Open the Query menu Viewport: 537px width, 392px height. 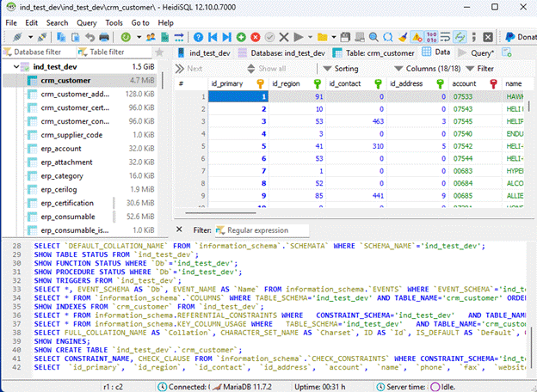(x=87, y=23)
